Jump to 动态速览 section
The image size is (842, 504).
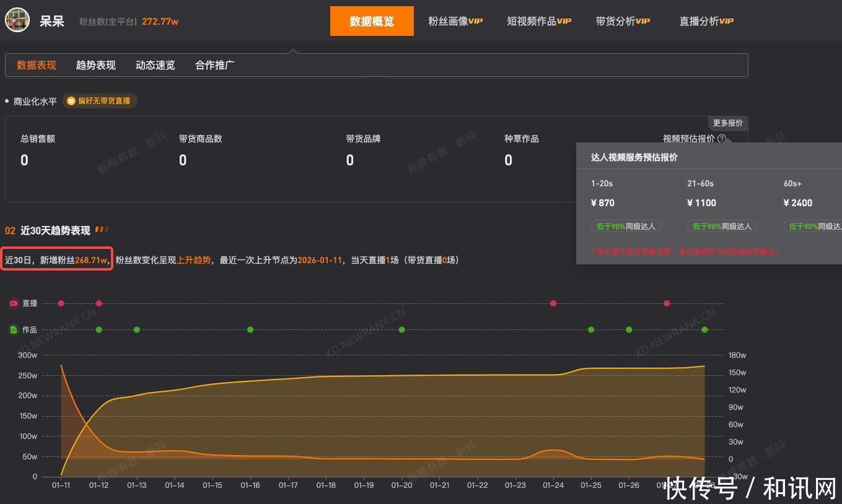click(155, 65)
